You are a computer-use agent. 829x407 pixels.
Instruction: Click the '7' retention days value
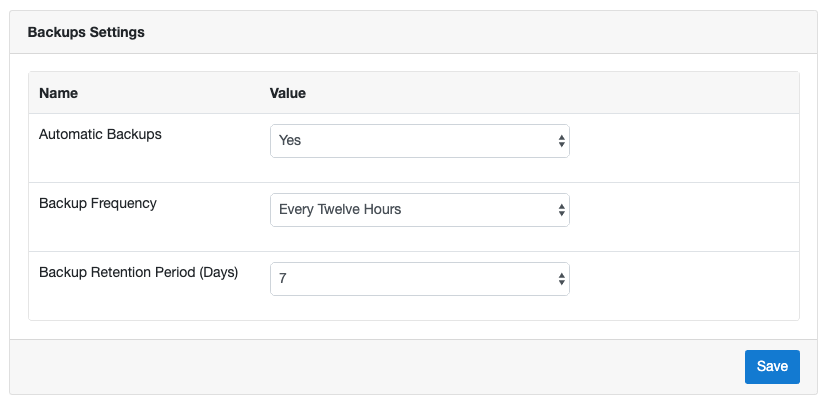coord(282,279)
